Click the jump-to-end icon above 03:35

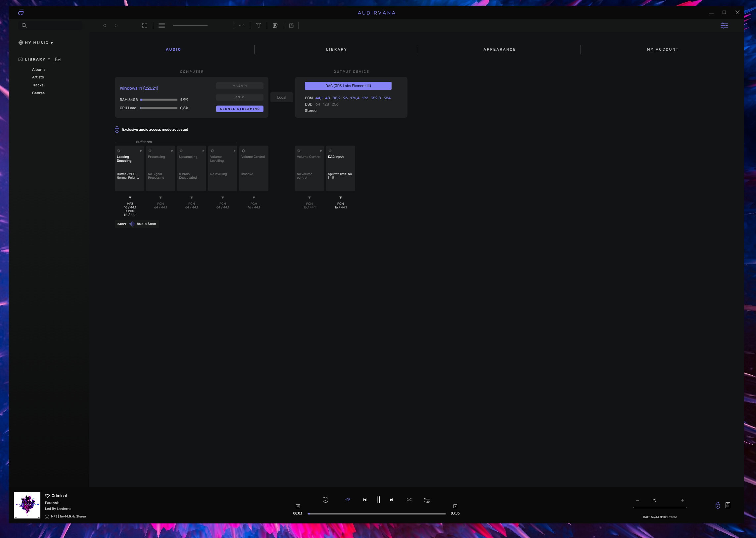[x=455, y=506]
